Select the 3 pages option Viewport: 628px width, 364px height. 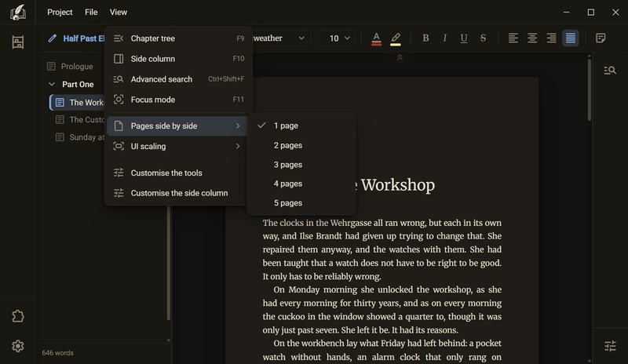point(301,165)
